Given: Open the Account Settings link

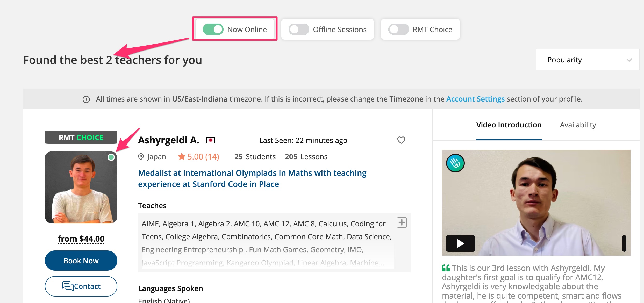Looking at the screenshot, I should tap(475, 99).
